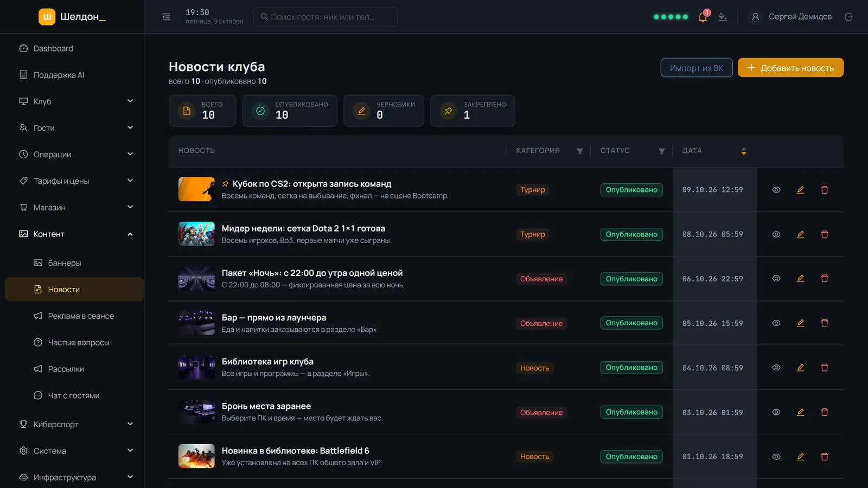Click the Шелдон logo icon

[47, 17]
